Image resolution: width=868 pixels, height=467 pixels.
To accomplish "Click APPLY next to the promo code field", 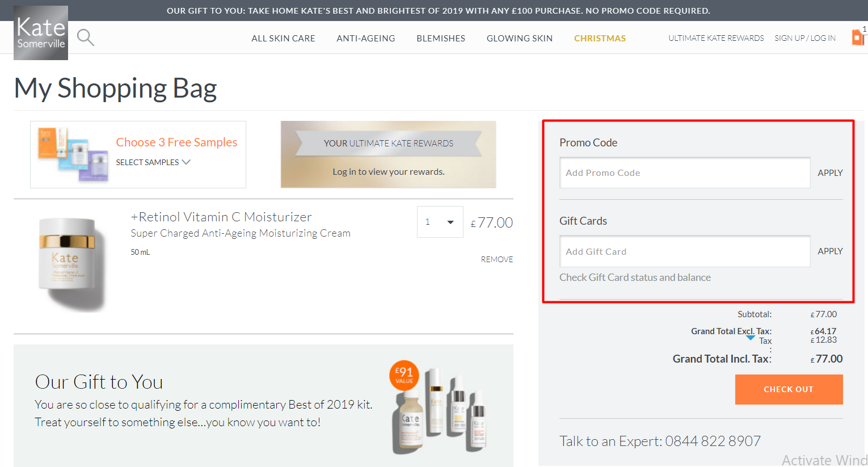I will click(x=830, y=173).
